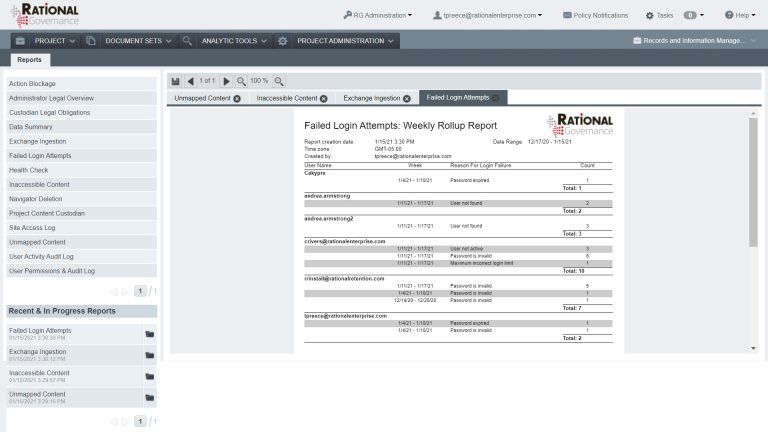The width and height of the screenshot is (768, 432).
Task: Click the zoom in magnifier right of 100 %
Action: coord(279,81)
